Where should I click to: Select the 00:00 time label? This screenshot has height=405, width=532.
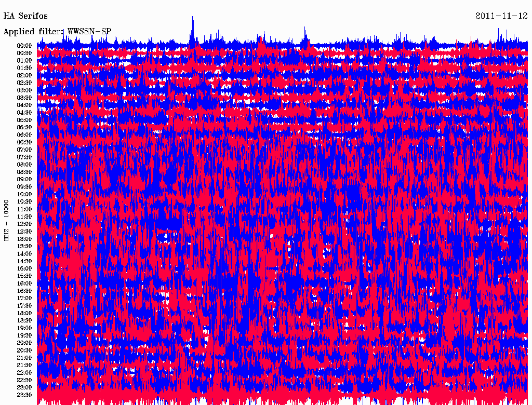click(x=24, y=46)
